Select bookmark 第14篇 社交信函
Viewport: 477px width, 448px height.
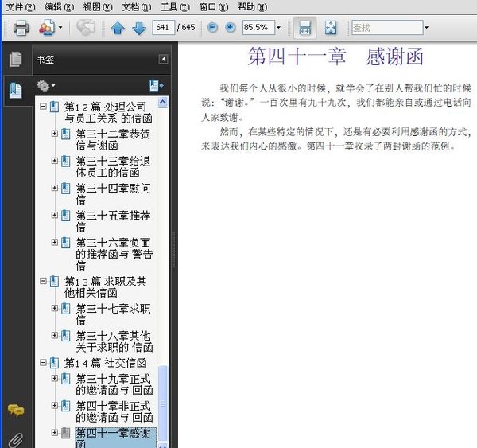pos(105,363)
